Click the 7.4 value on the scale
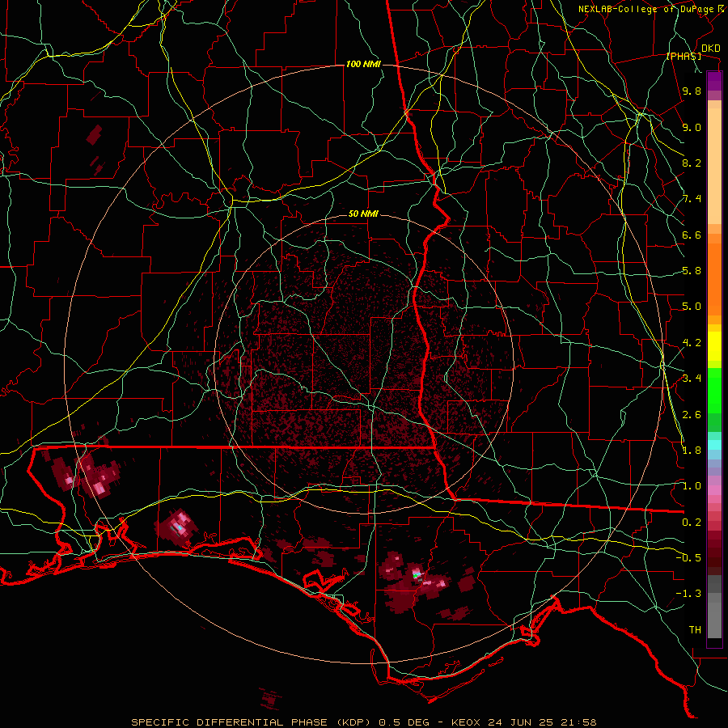 point(692,199)
